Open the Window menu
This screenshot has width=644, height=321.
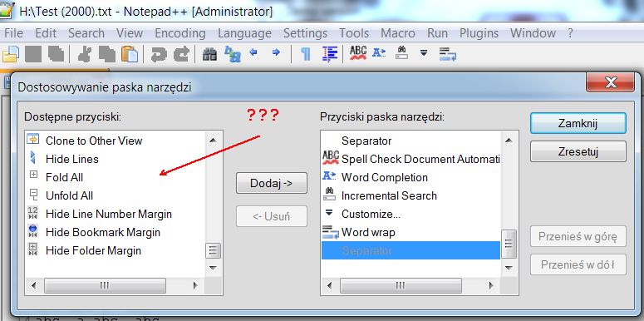[x=533, y=33]
